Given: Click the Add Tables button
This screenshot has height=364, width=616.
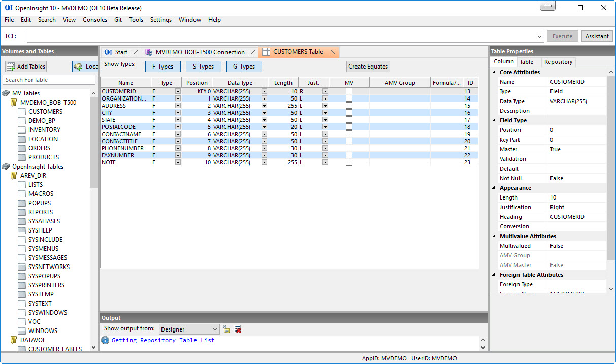Looking at the screenshot, I should 26,67.
